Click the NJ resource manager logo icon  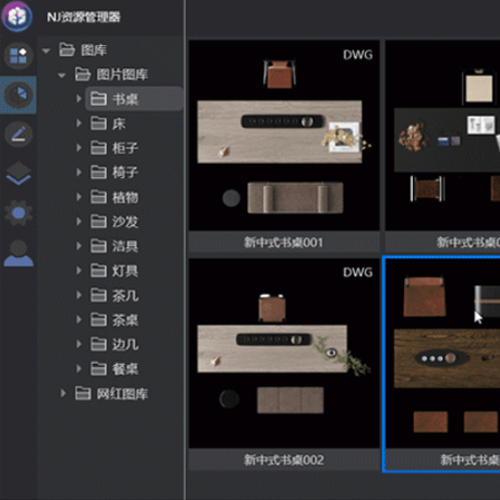(17, 17)
